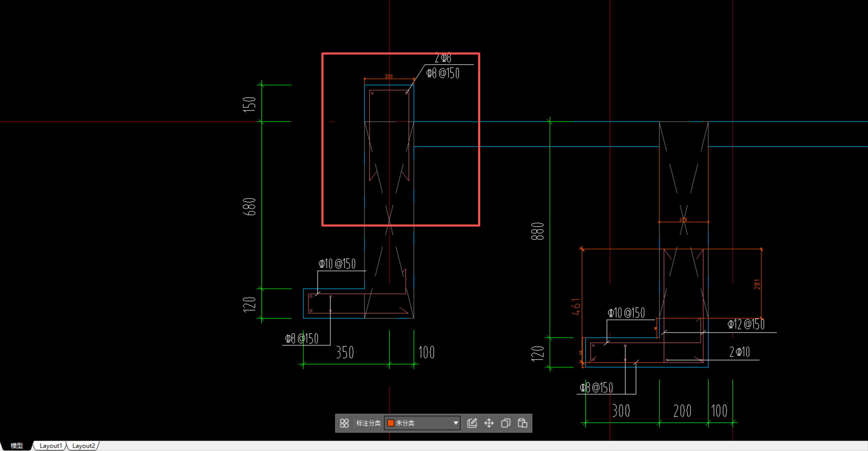Click the orange 461 dimension text
The image size is (868, 451).
[576, 307]
